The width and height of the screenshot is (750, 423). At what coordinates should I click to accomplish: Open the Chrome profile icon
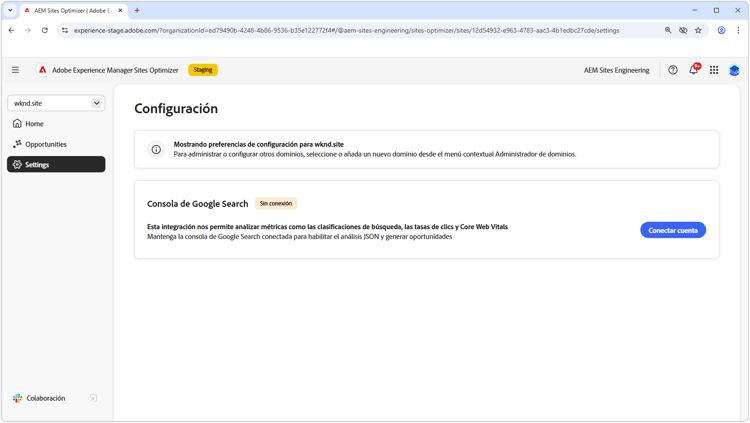point(721,30)
